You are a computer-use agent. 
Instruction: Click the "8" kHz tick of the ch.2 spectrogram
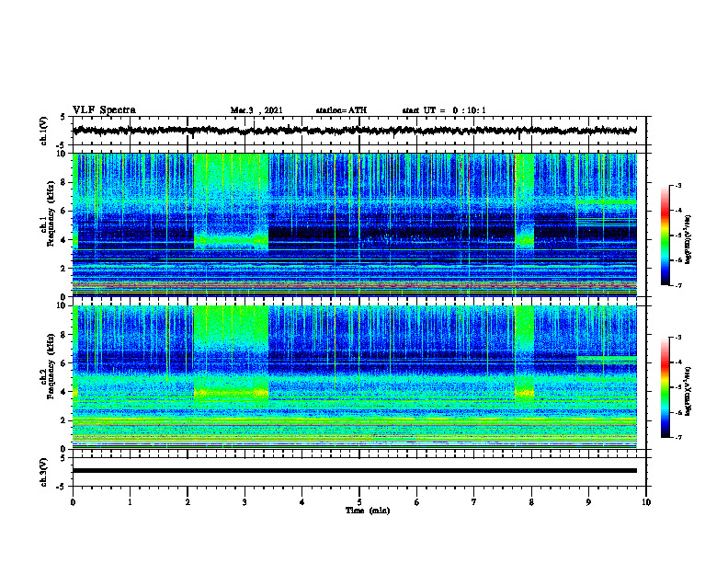(63, 335)
